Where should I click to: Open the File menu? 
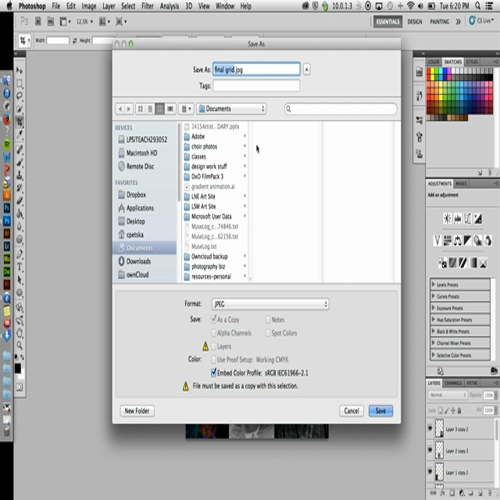(x=56, y=6)
